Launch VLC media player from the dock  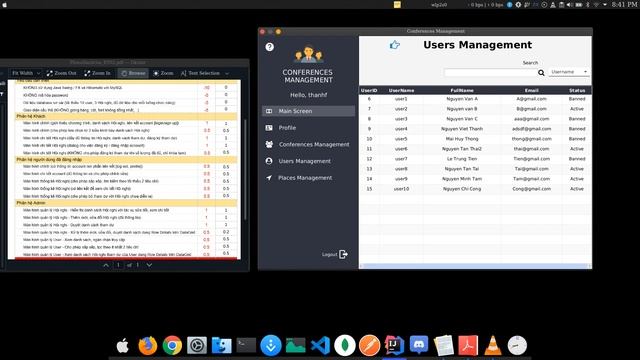click(x=493, y=345)
